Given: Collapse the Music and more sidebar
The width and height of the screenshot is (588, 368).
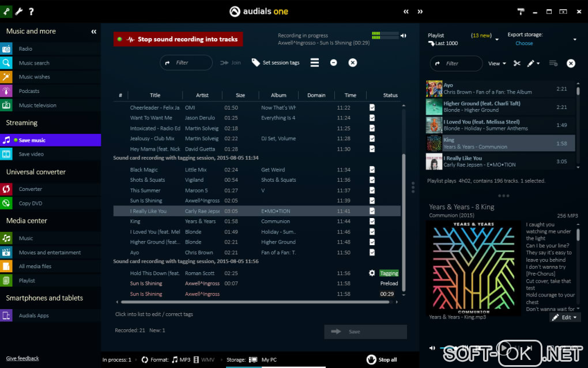Looking at the screenshot, I should [x=94, y=32].
